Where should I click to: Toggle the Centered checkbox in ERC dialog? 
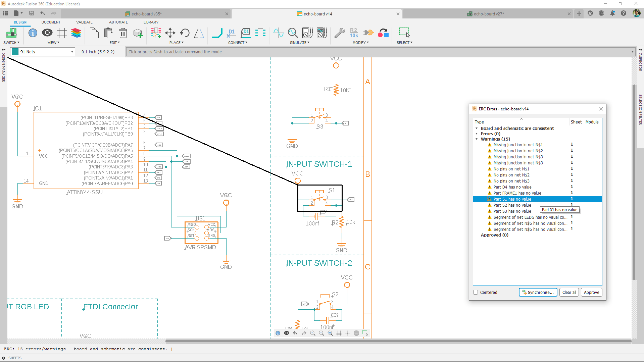476,292
